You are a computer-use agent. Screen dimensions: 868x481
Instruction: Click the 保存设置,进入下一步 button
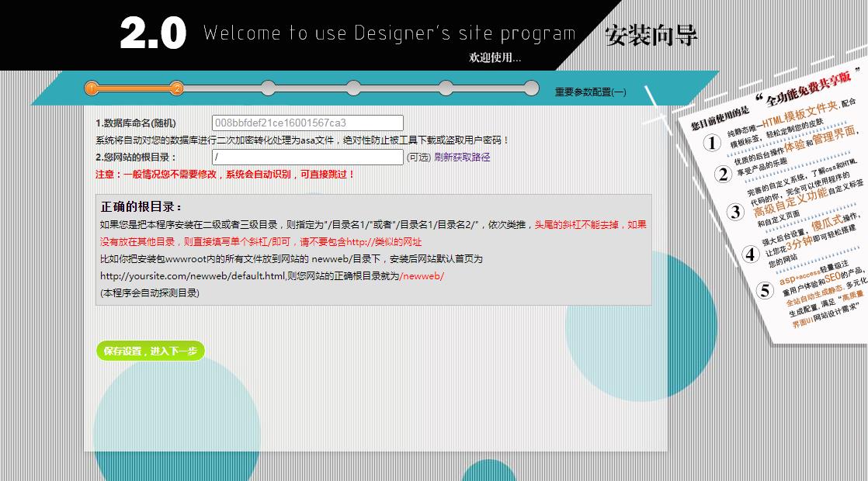click(151, 351)
